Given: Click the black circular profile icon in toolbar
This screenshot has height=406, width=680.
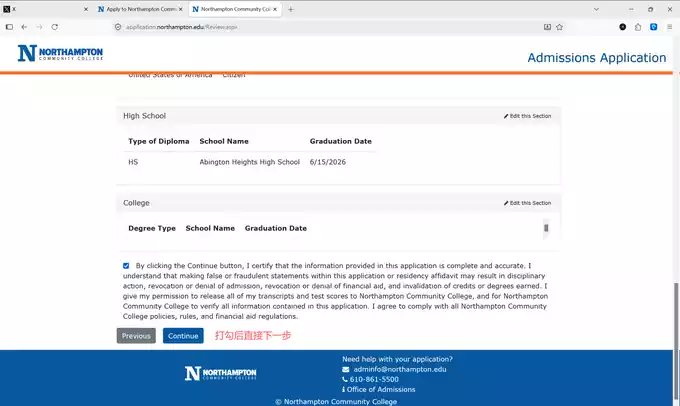Looking at the screenshot, I should (623, 27).
